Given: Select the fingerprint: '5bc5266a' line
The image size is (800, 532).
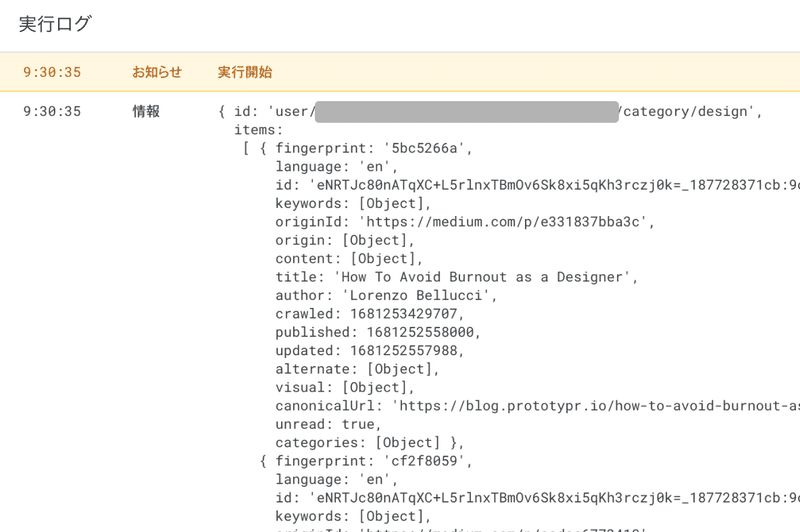Looking at the screenshot, I should click(374, 148).
